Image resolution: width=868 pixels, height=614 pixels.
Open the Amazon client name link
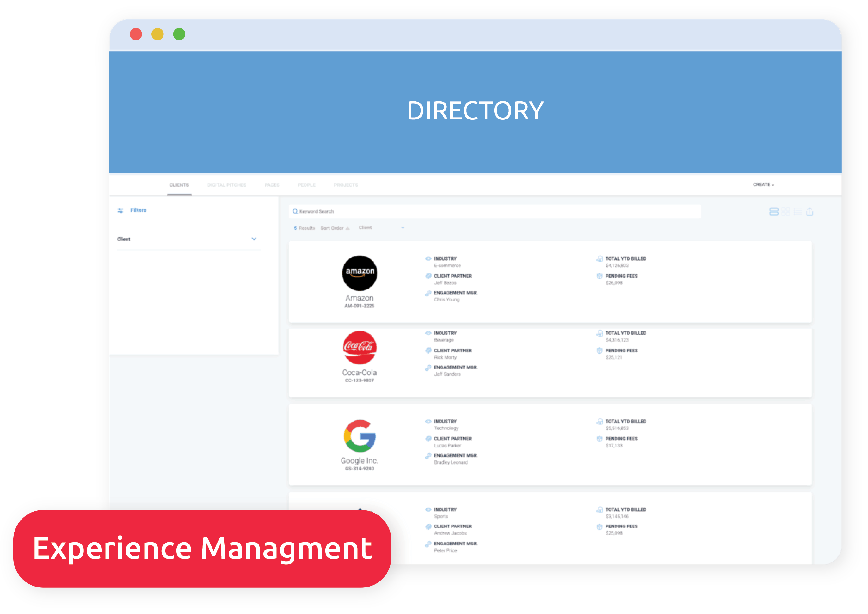click(x=359, y=298)
